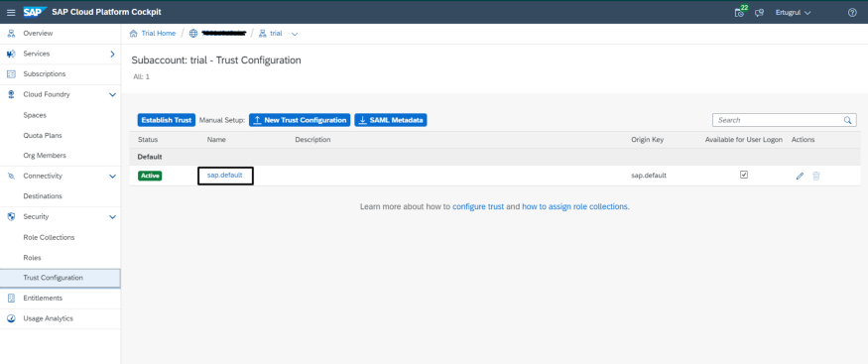This screenshot has height=364, width=868.
Task: Open the configure trust help link
Action: coord(478,207)
